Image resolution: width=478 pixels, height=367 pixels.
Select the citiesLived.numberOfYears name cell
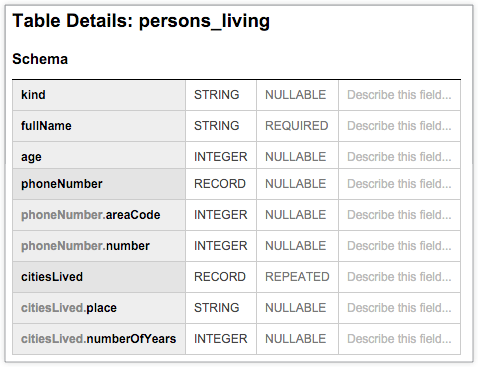coord(99,339)
